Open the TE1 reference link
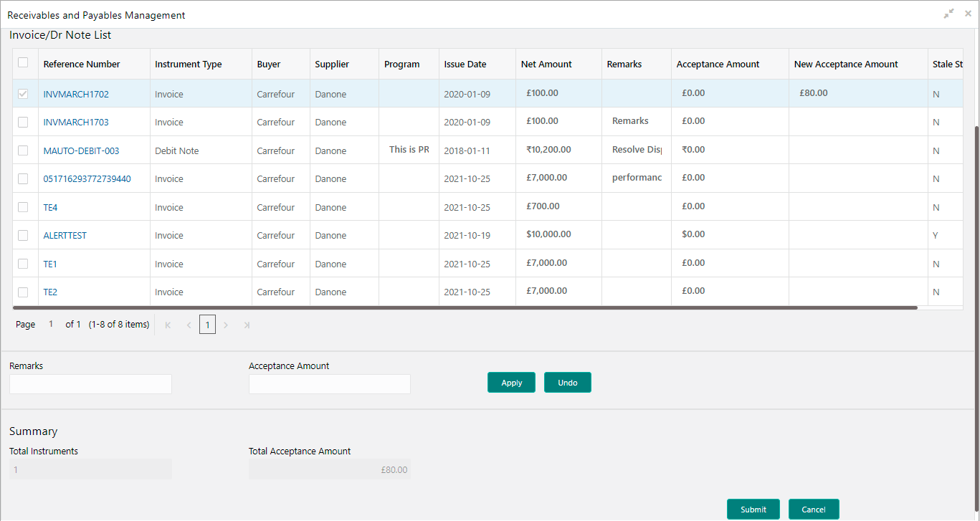This screenshot has height=521, width=980. tap(50, 264)
